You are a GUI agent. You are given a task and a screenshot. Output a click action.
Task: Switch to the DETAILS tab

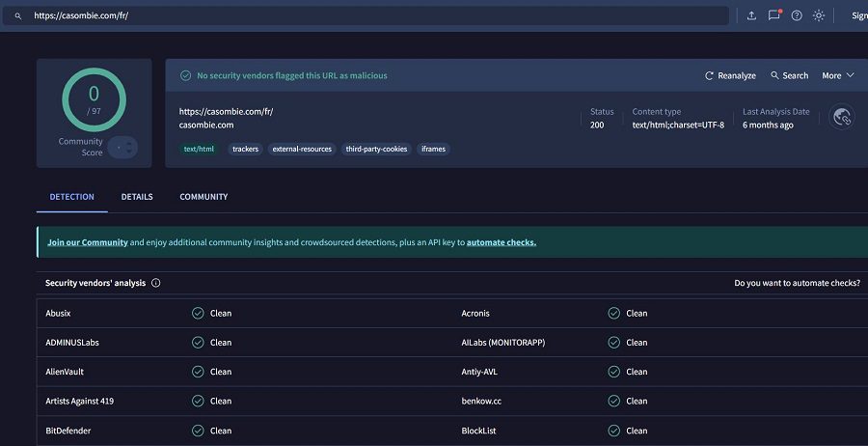(x=137, y=197)
